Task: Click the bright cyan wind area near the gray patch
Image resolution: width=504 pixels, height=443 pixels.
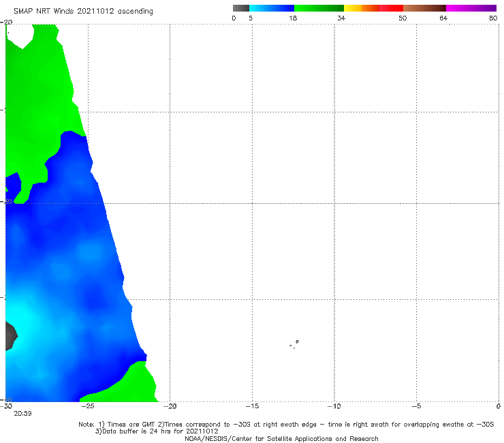Action: tap(22, 318)
